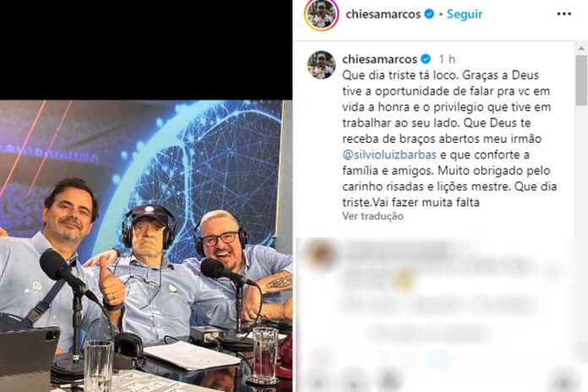Open the @silvioluizbarbas mention link

tap(389, 155)
